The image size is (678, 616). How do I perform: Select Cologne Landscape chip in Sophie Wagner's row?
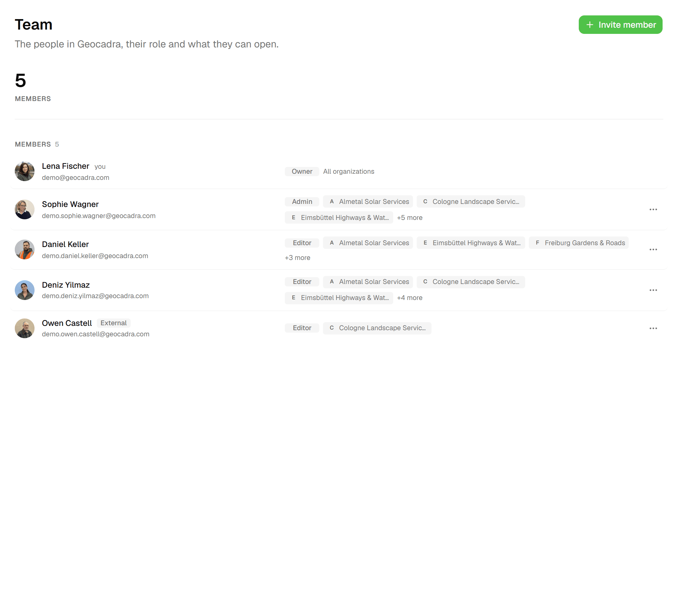click(471, 201)
